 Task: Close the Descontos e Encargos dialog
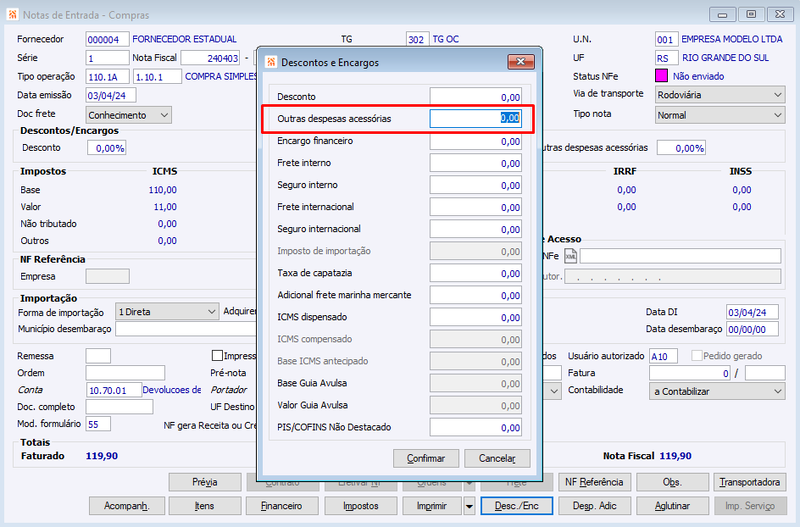point(521,62)
